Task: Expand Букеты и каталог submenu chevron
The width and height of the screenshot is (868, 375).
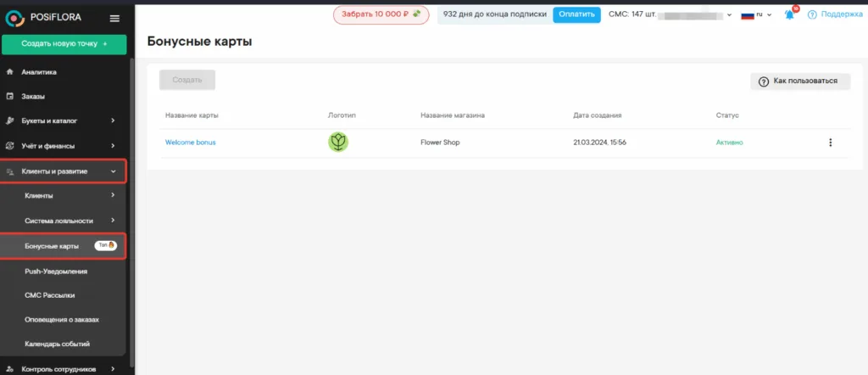Action: [113, 120]
